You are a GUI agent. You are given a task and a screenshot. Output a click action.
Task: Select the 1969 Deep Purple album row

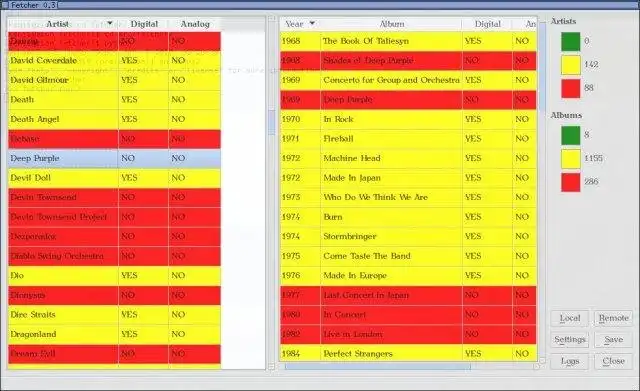(x=409, y=100)
